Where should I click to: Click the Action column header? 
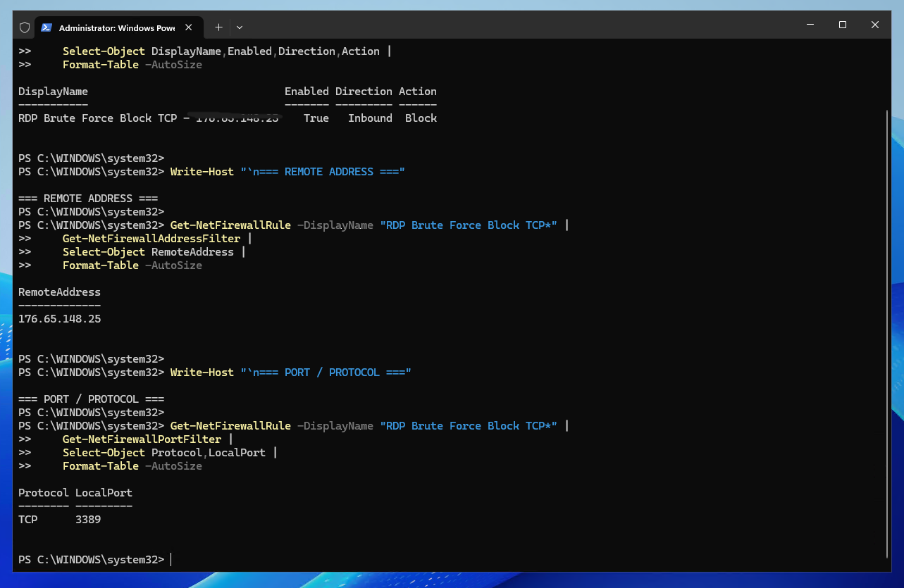[x=418, y=92]
